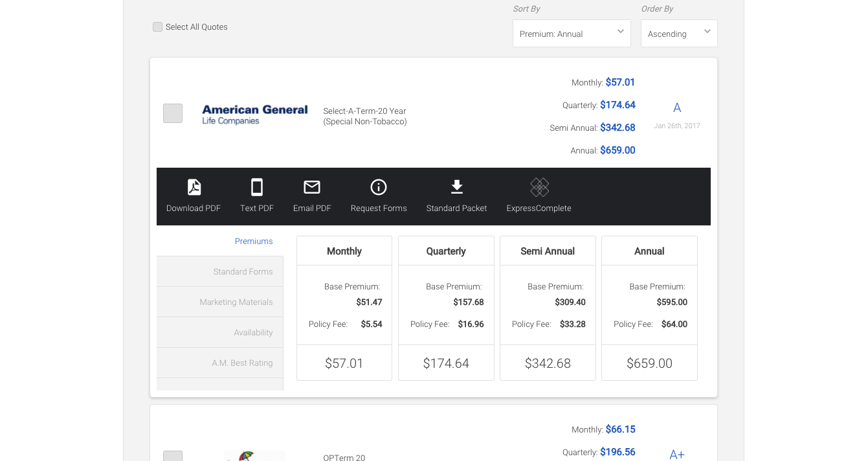Click the Request Forms label
The height and width of the screenshot is (461, 868).
(379, 208)
